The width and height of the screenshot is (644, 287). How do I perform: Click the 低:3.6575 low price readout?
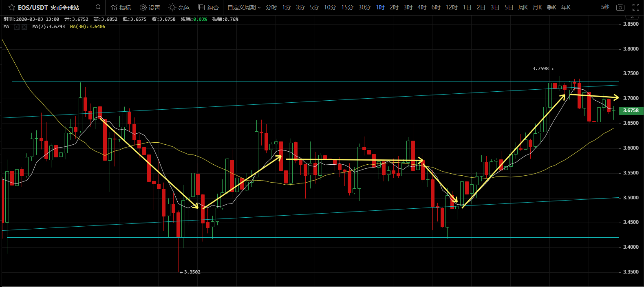pyautogui.click(x=135, y=19)
